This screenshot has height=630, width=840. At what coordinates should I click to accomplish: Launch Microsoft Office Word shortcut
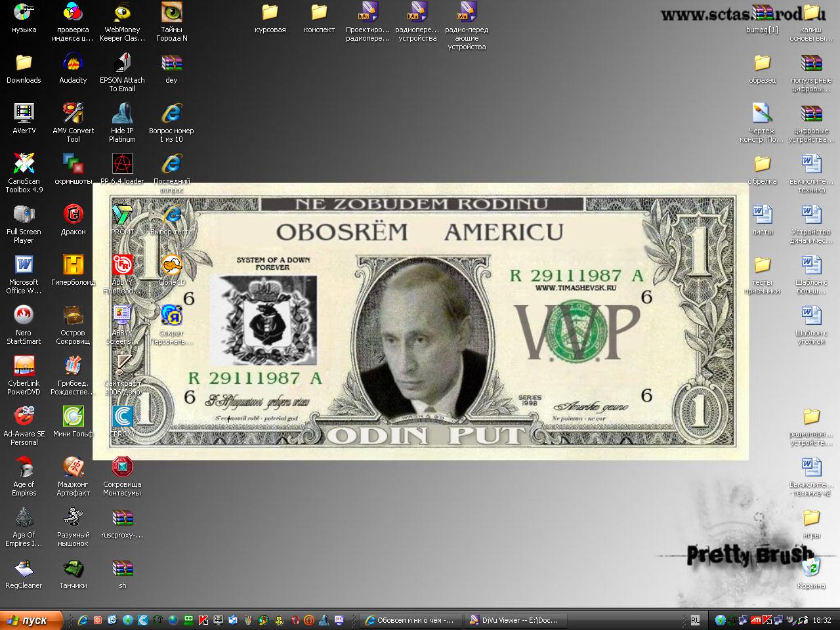tap(24, 275)
